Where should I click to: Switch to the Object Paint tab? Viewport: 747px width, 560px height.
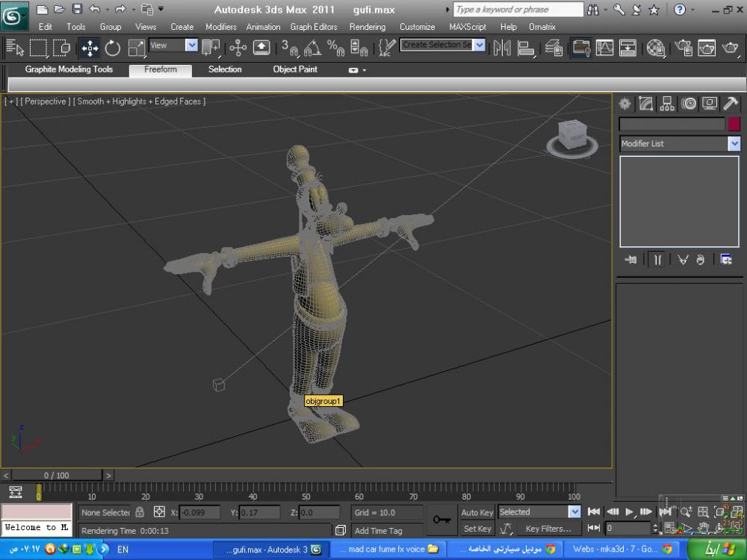click(294, 69)
